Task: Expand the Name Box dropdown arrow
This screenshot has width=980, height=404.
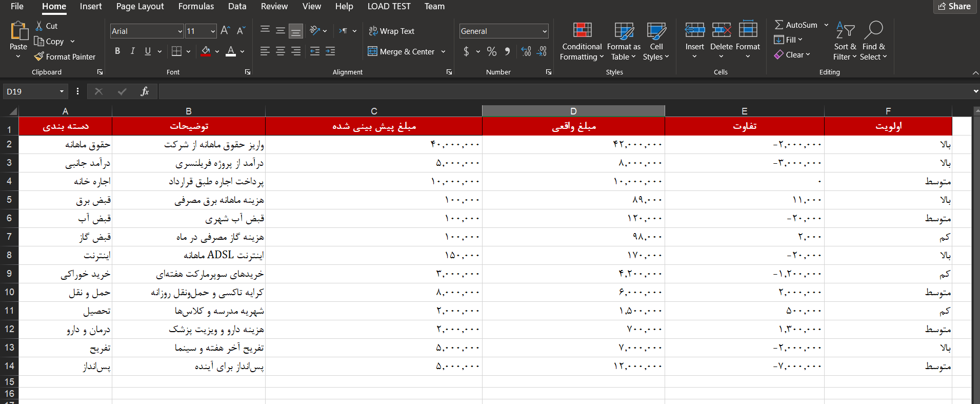Action: click(x=62, y=91)
